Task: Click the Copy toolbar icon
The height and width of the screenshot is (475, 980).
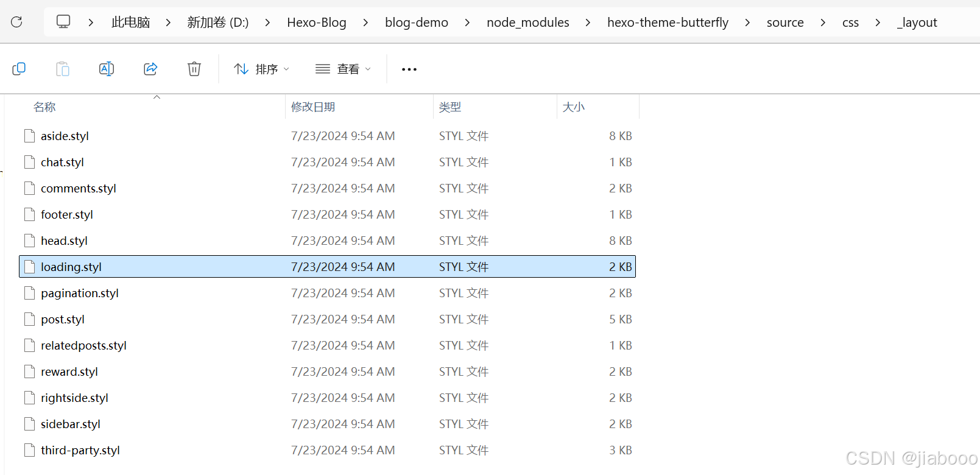Action: coord(19,69)
